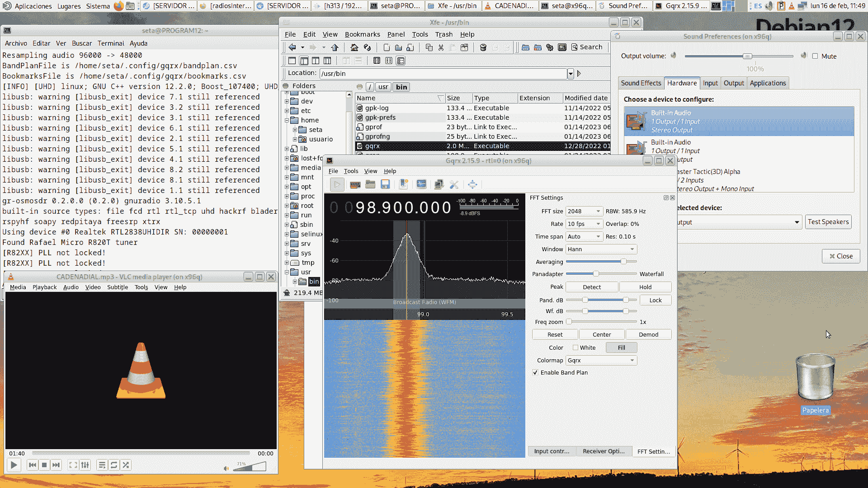Toggle VLC shuffle random button

tap(126, 465)
